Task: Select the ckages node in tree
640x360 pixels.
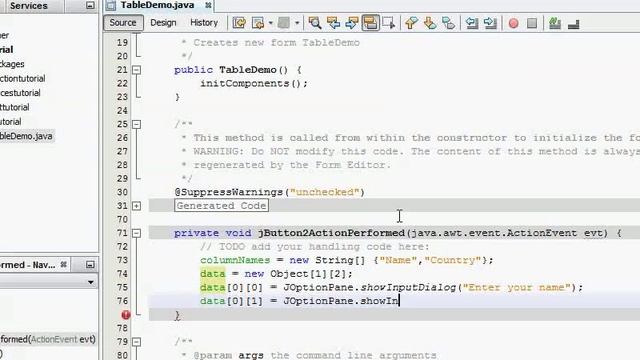Action: coord(12,64)
